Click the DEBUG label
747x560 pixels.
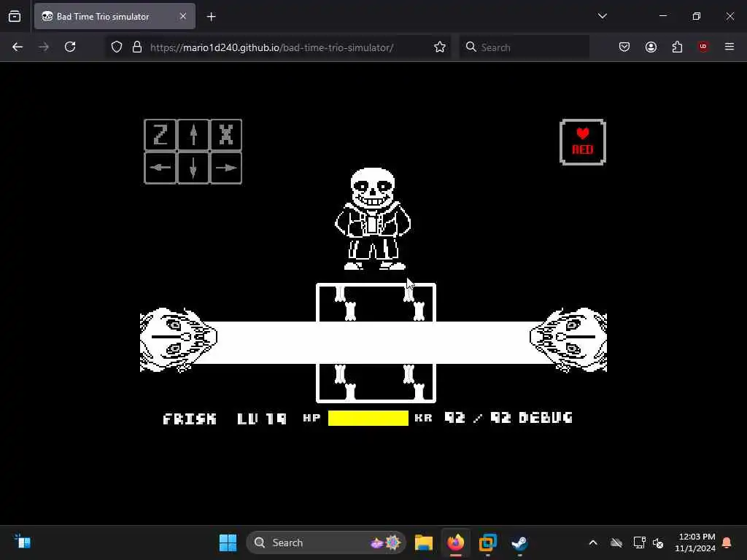pos(546,418)
